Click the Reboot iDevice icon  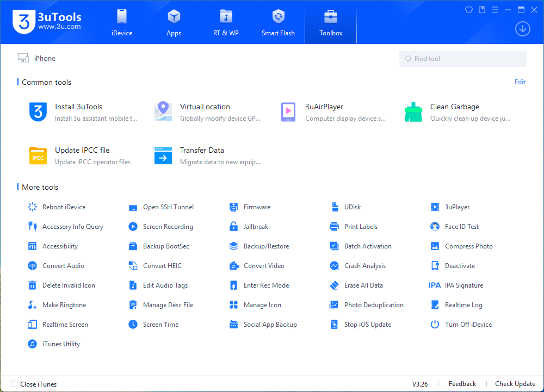point(32,207)
